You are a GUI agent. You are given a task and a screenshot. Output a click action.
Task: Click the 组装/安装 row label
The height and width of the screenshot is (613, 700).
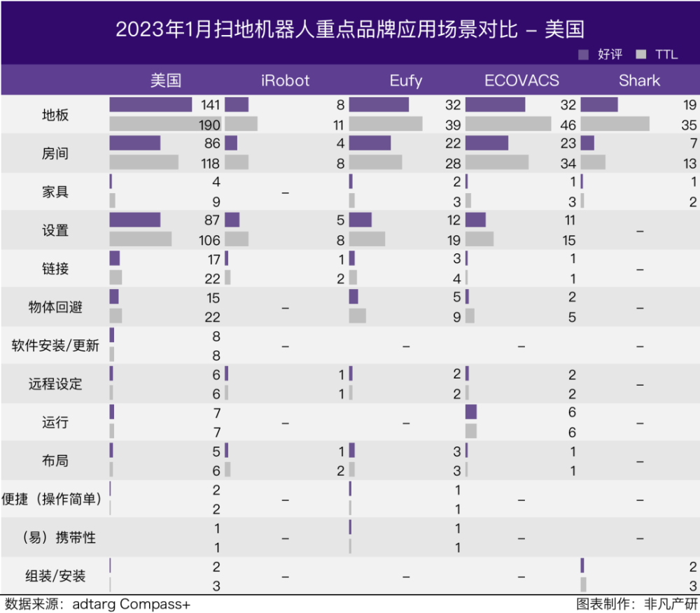coord(55,575)
